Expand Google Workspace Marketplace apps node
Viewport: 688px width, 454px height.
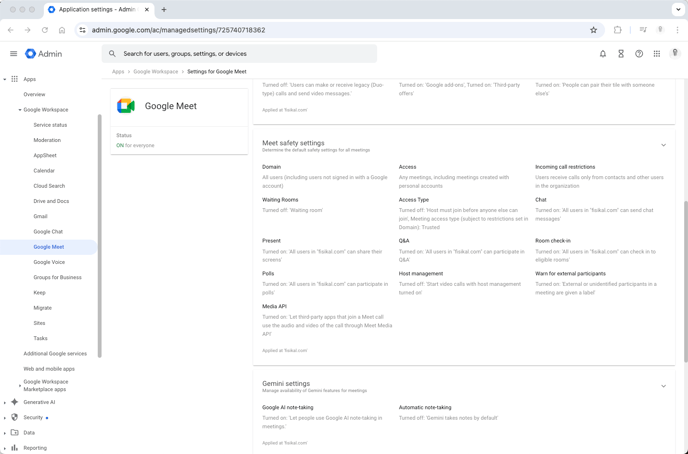[20, 386]
